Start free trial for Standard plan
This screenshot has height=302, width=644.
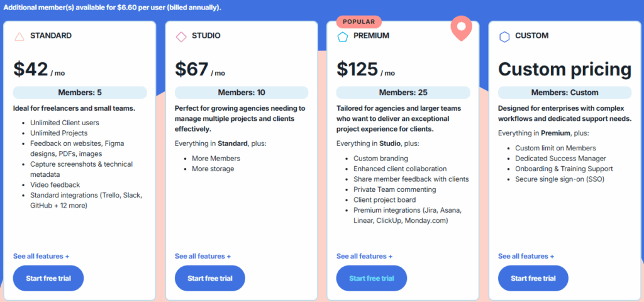(48, 278)
